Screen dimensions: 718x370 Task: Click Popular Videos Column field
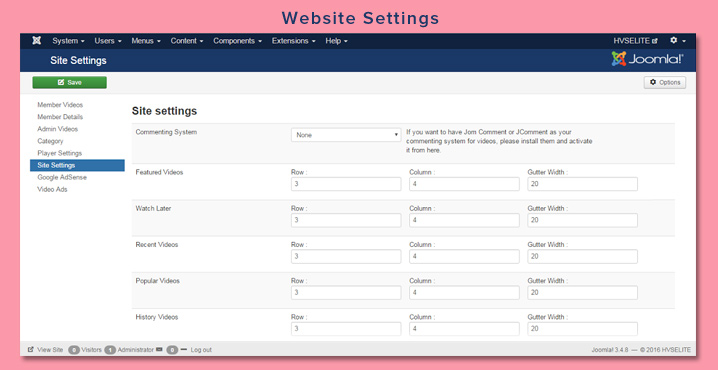(464, 293)
